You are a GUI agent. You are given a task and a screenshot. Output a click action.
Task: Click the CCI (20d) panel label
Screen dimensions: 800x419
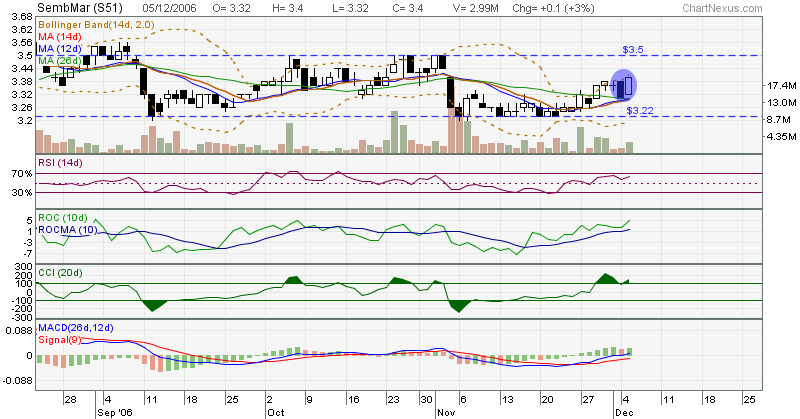pos(60,273)
